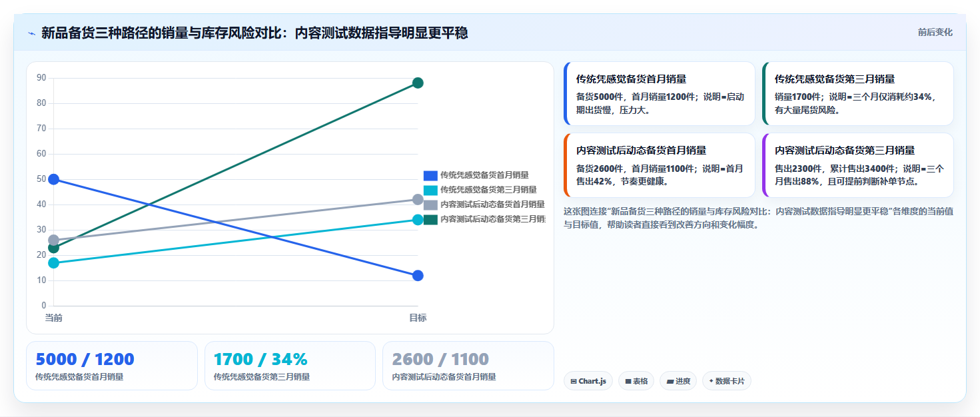The image size is (980, 417).
Task: Click the 5000 / 1200 stat card
Action: pos(112,366)
